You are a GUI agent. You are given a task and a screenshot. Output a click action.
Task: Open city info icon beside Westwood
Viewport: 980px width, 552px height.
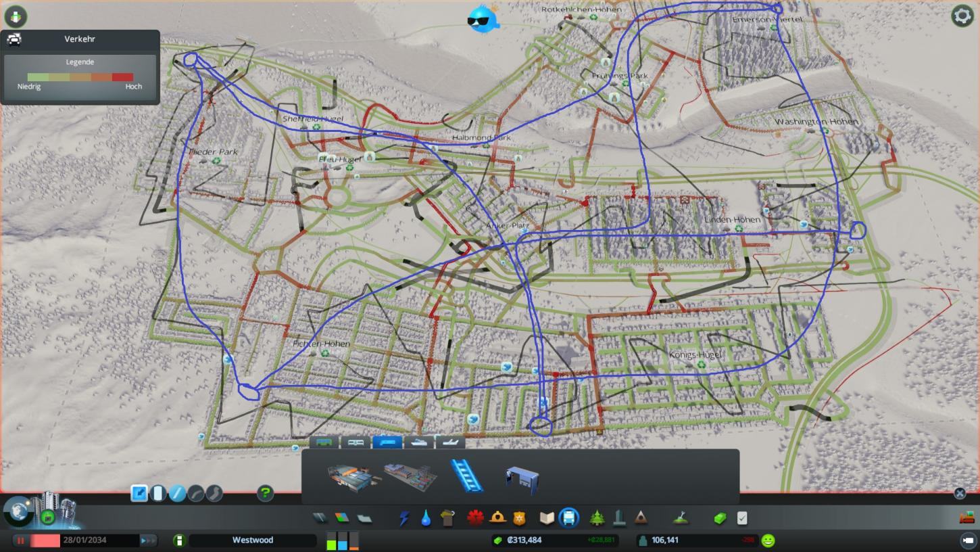pos(179,540)
